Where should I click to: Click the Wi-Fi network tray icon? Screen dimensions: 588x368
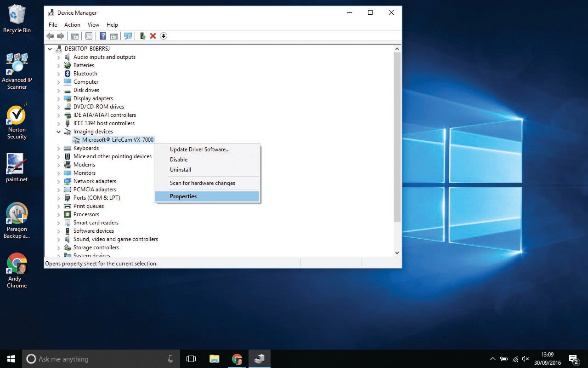515,359
